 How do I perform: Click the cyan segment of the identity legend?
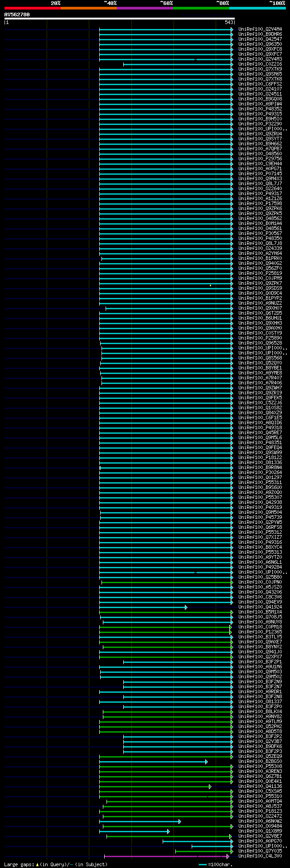coord(257,8)
